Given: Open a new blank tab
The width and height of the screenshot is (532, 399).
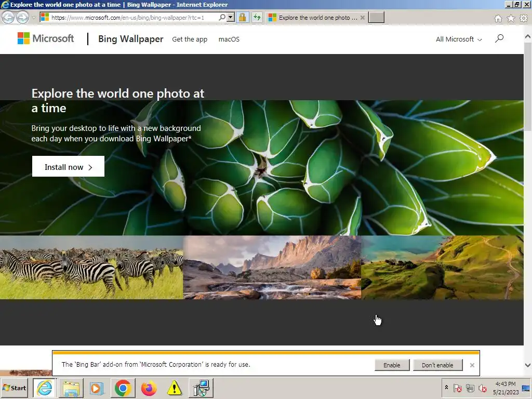Looking at the screenshot, I should click(x=376, y=17).
